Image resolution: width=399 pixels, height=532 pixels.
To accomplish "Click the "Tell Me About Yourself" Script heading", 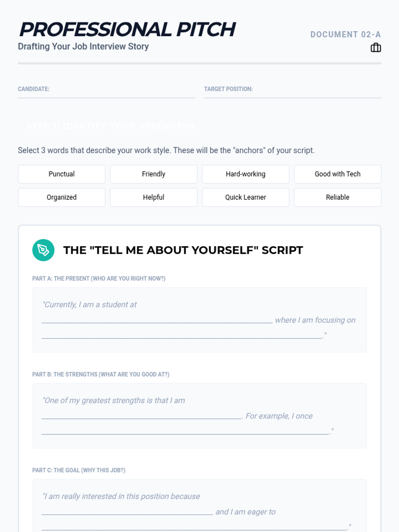I will 183,250.
